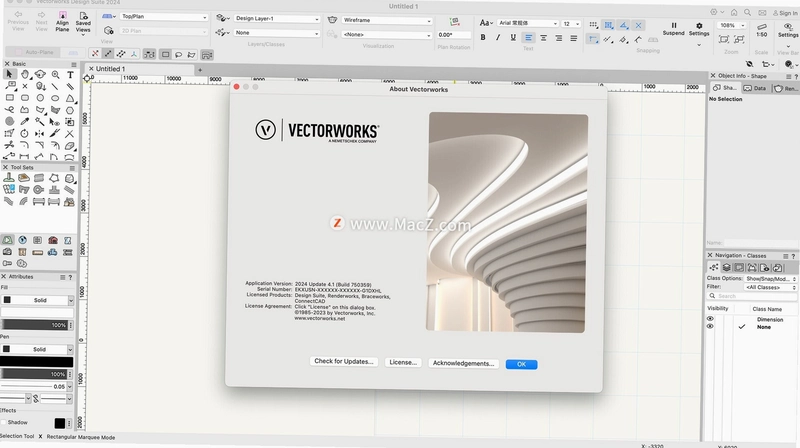
Task: Switch to Data tab in Object Info
Action: coord(755,88)
